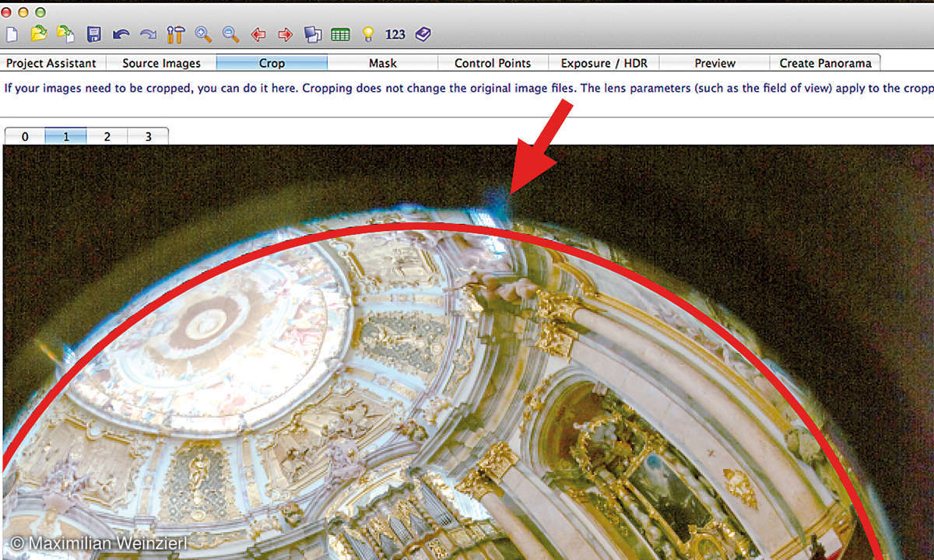Open the Control Points tab
The height and width of the screenshot is (560, 934).
493,63
